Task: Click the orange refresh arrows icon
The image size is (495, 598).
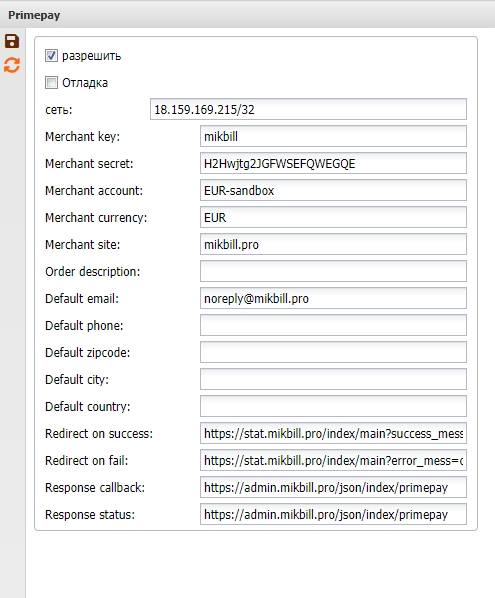Action: [x=12, y=65]
